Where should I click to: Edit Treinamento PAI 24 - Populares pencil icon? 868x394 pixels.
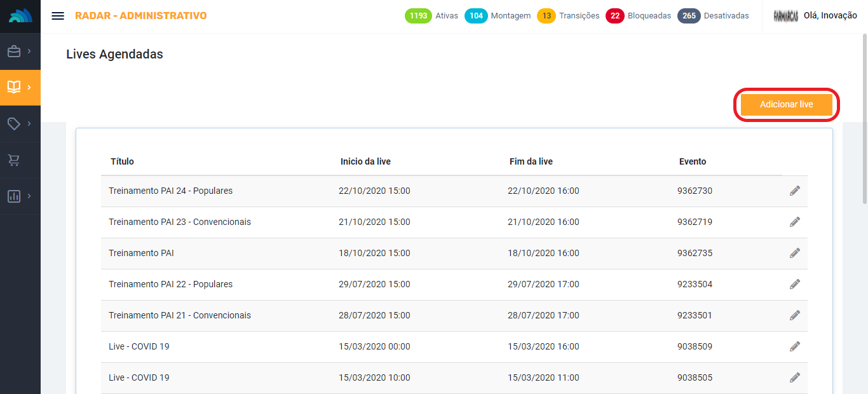point(794,191)
